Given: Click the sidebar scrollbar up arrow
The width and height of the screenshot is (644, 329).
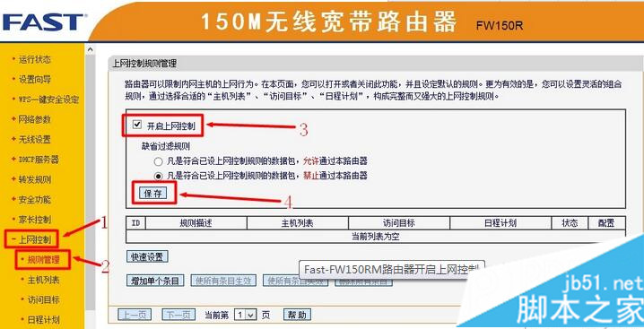Looking at the screenshot, I should 90,49.
